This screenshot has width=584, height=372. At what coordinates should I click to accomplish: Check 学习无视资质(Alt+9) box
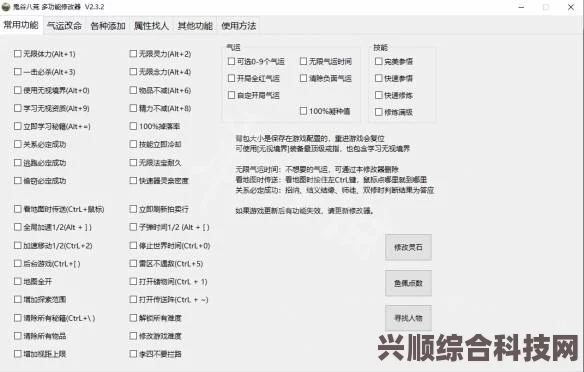click(18, 108)
